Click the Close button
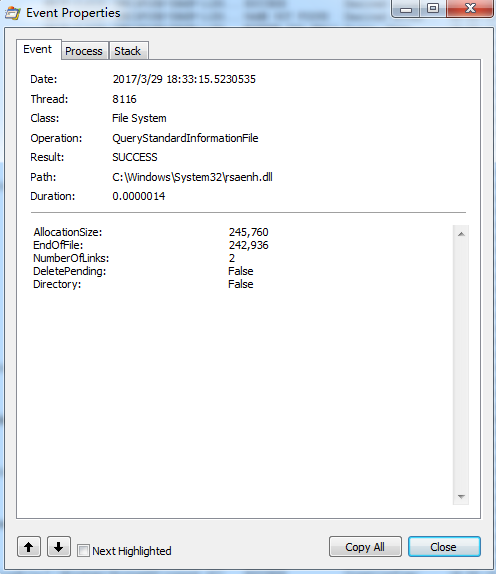Viewport: 496px width, 574px height. coord(444,547)
